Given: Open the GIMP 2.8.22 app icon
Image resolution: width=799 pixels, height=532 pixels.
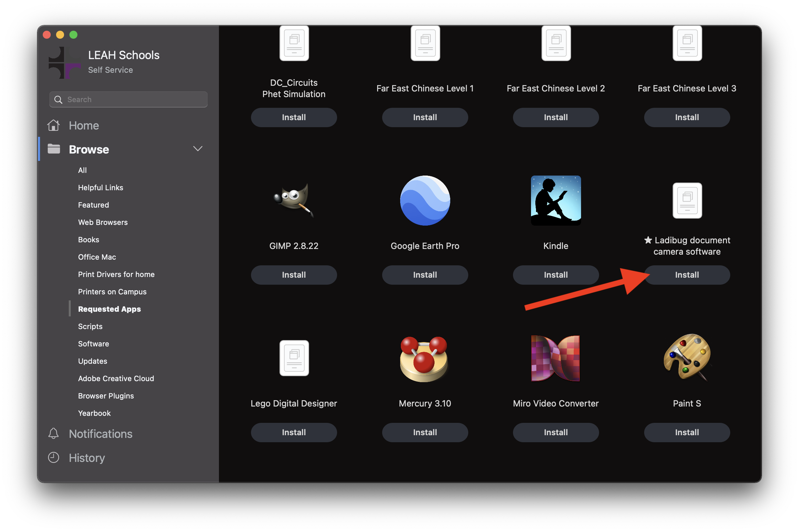Looking at the screenshot, I should 294,200.
